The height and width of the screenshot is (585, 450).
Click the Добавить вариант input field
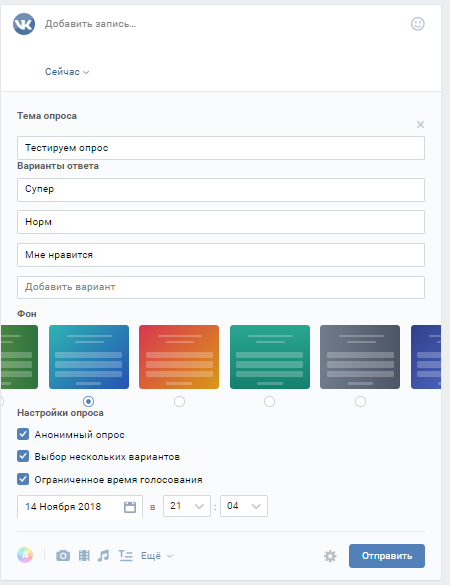point(221,287)
